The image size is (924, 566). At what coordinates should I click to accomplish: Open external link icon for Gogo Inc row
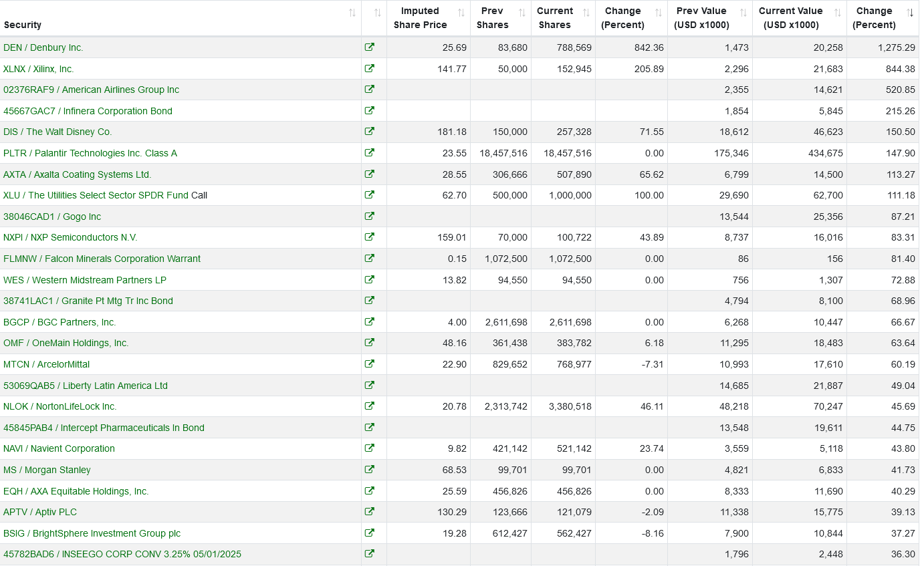[x=370, y=217]
